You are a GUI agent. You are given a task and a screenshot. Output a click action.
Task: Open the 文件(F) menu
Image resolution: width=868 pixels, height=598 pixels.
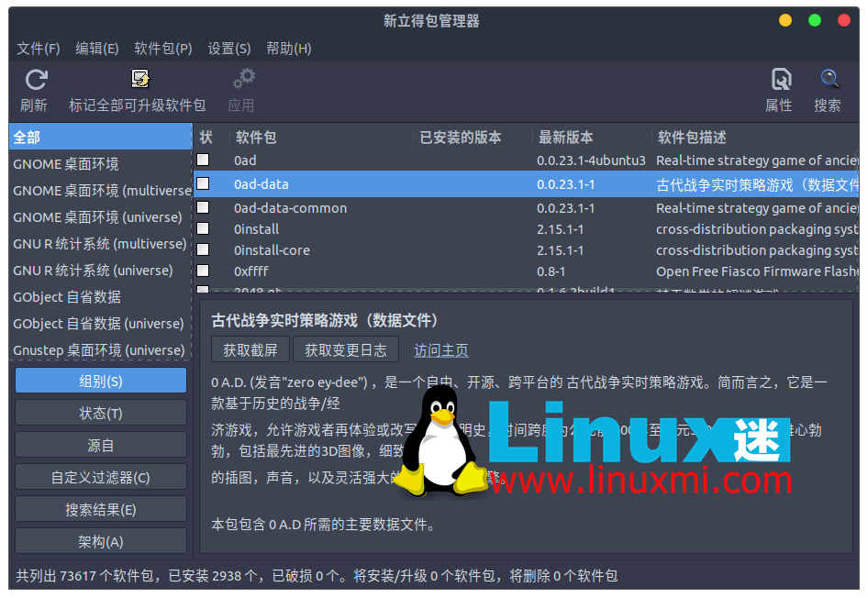coord(39,49)
